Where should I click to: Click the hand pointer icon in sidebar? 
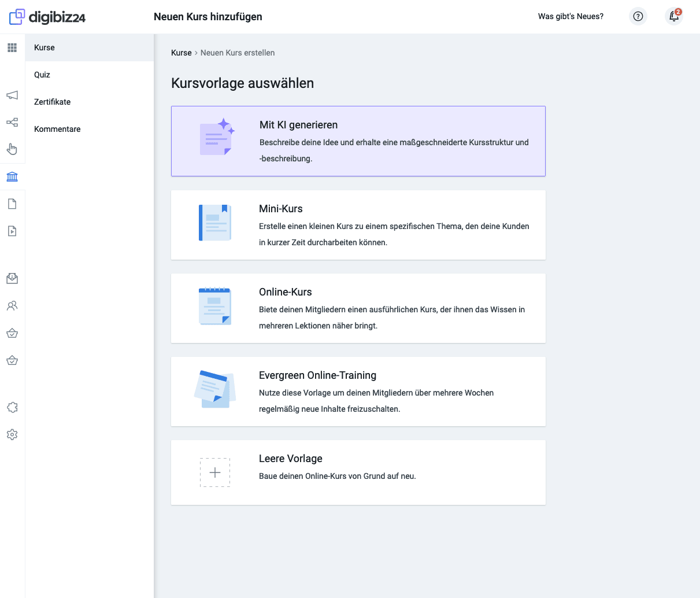point(12,149)
